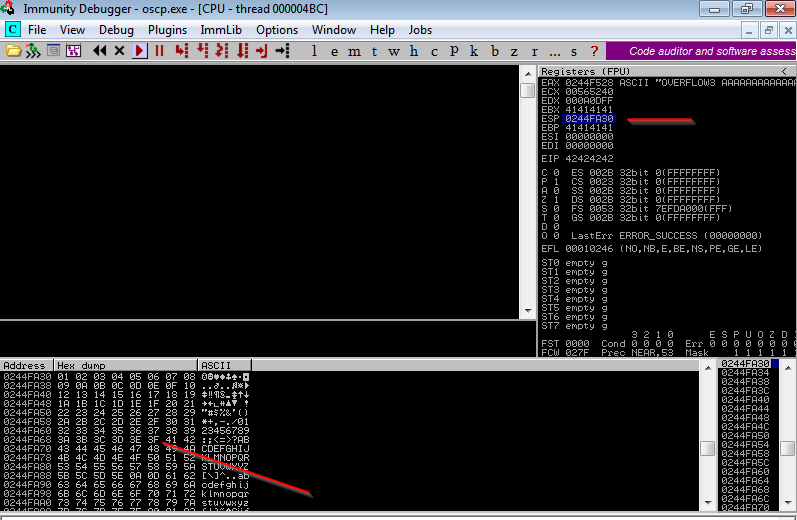Select the ESP register value 0244FA30
This screenshot has height=520, width=797.
pyautogui.click(x=590, y=118)
